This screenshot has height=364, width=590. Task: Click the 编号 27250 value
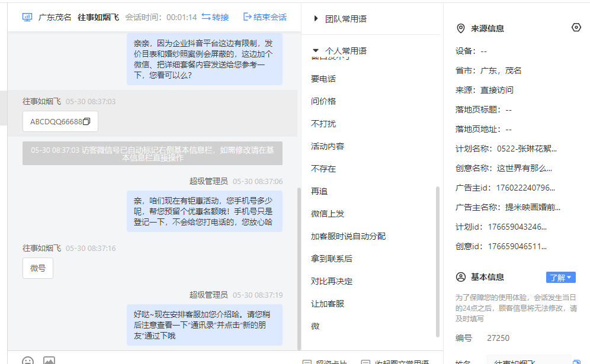498,338
